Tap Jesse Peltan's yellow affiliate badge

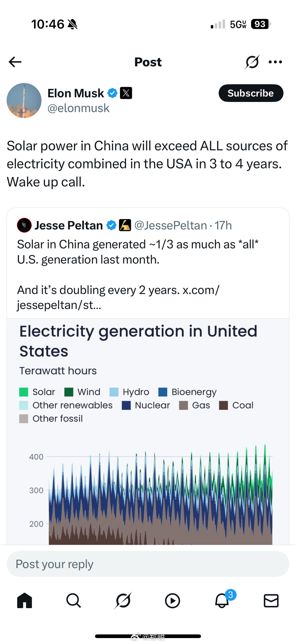(125, 225)
